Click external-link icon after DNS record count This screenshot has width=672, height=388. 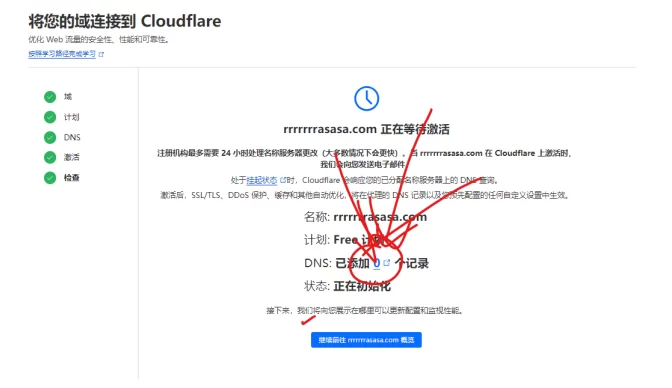[386, 262]
